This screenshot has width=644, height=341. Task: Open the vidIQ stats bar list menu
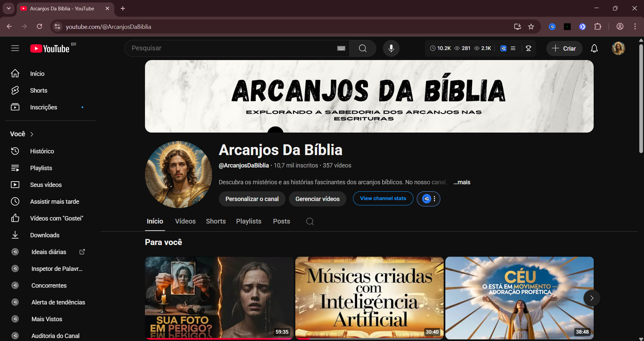pyautogui.click(x=513, y=48)
